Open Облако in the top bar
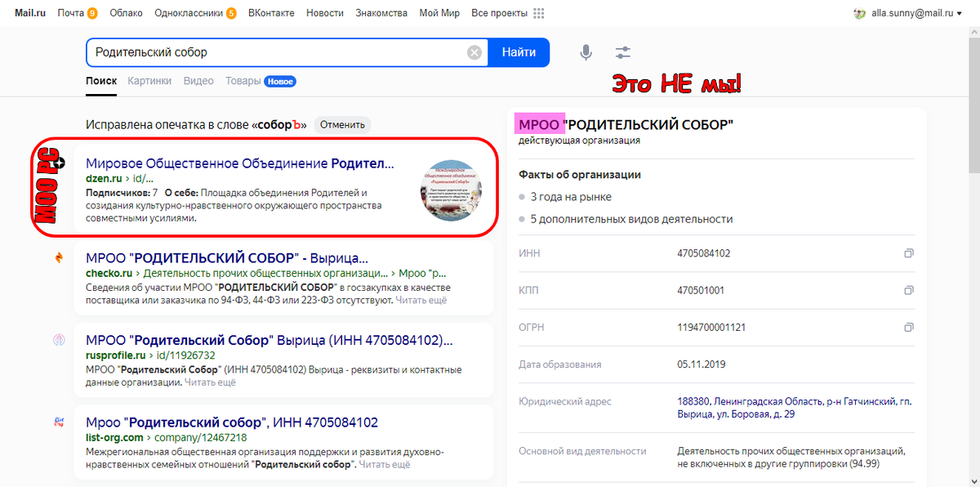Screen dimensions: 980x487 [x=126, y=14]
